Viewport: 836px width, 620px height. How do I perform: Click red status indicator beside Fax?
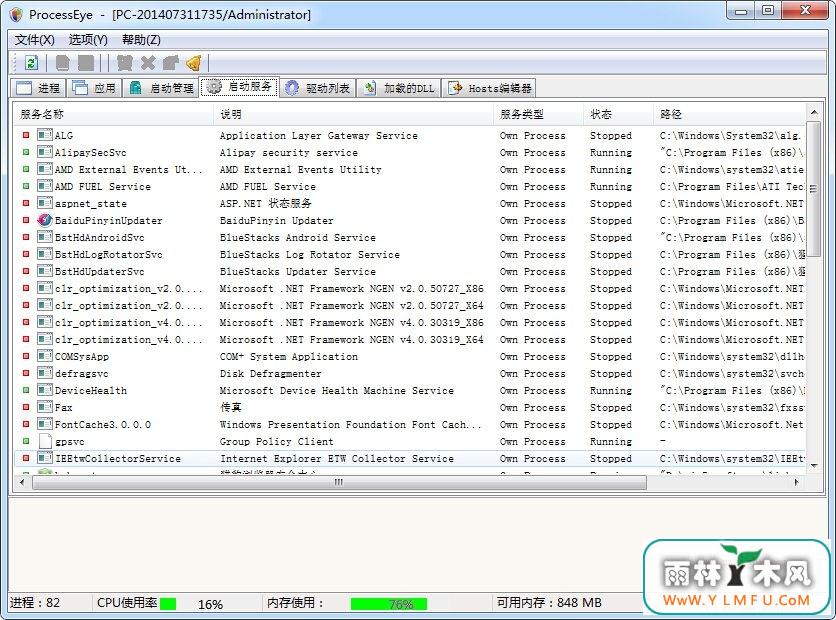coord(26,407)
